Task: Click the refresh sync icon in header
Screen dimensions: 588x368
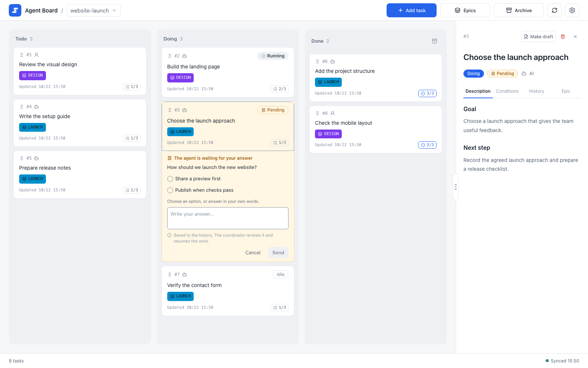Action: coord(555,10)
